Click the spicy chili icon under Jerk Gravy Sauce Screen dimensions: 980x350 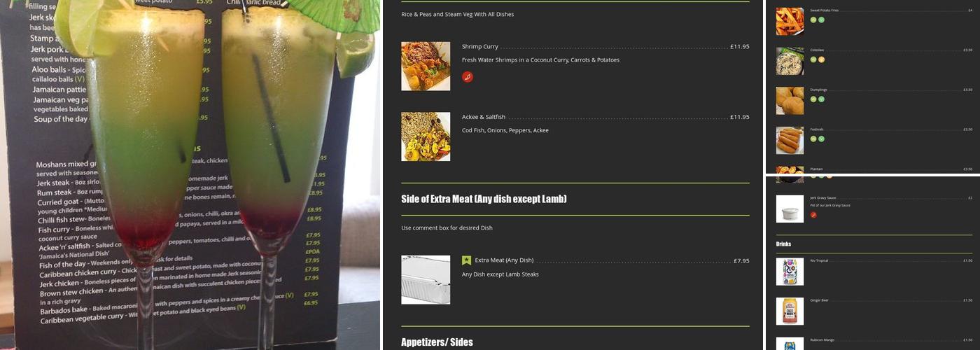click(813, 215)
